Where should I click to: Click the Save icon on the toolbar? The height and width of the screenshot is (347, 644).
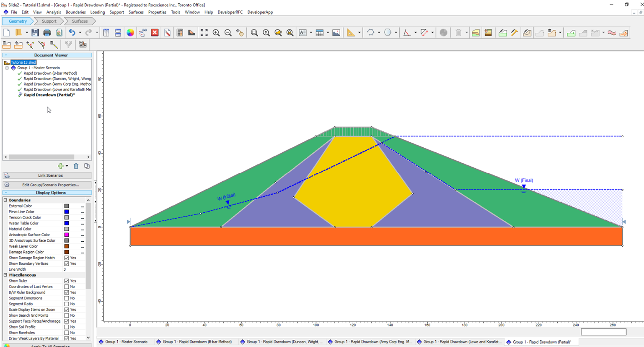(x=35, y=32)
